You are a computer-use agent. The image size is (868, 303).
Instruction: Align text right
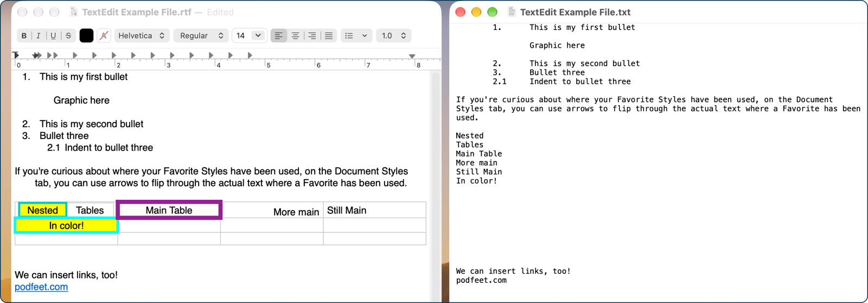click(x=312, y=36)
